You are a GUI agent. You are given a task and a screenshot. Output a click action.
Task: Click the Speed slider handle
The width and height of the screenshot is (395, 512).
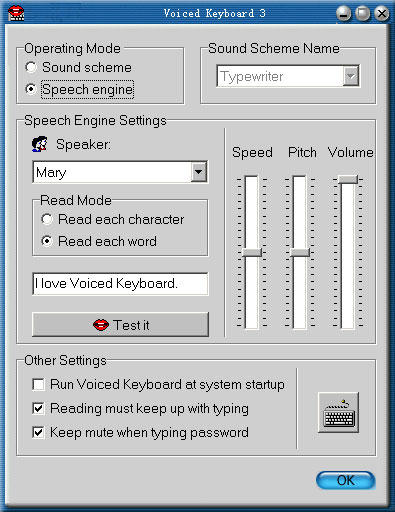(252, 252)
